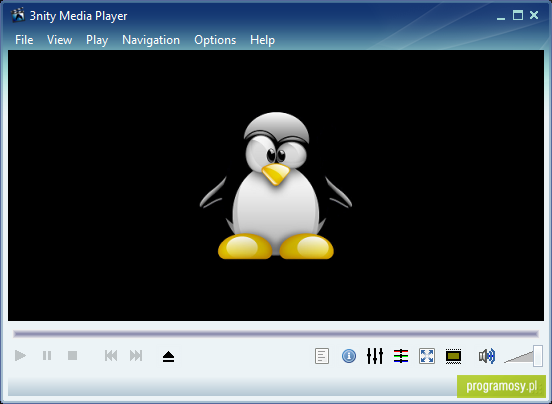Open the Options menu
This screenshot has height=404, width=552.
point(215,40)
